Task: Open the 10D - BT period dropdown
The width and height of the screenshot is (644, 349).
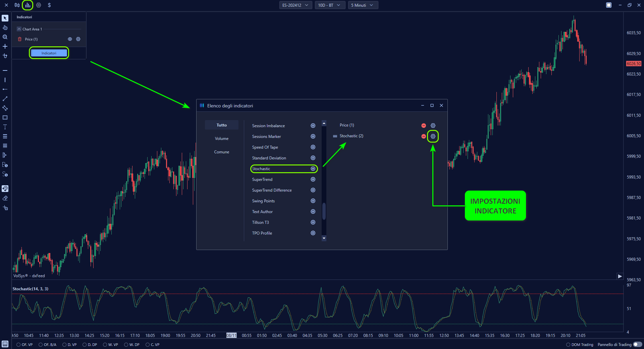Action: click(x=330, y=5)
